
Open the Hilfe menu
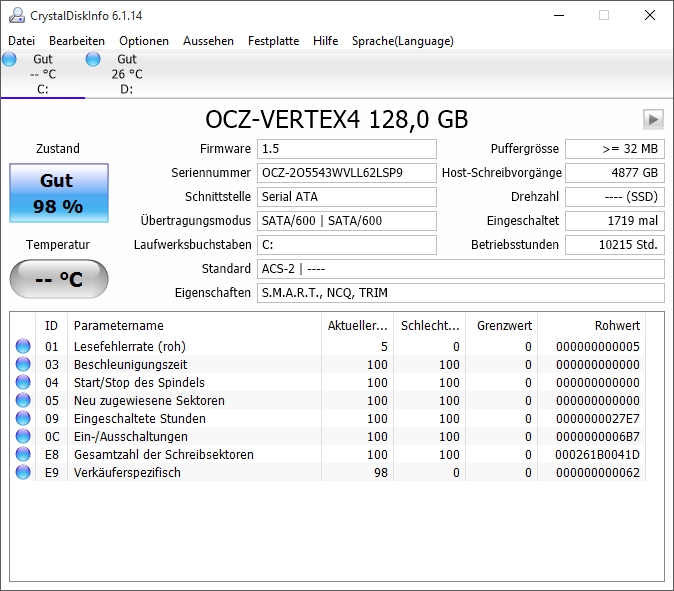(325, 41)
